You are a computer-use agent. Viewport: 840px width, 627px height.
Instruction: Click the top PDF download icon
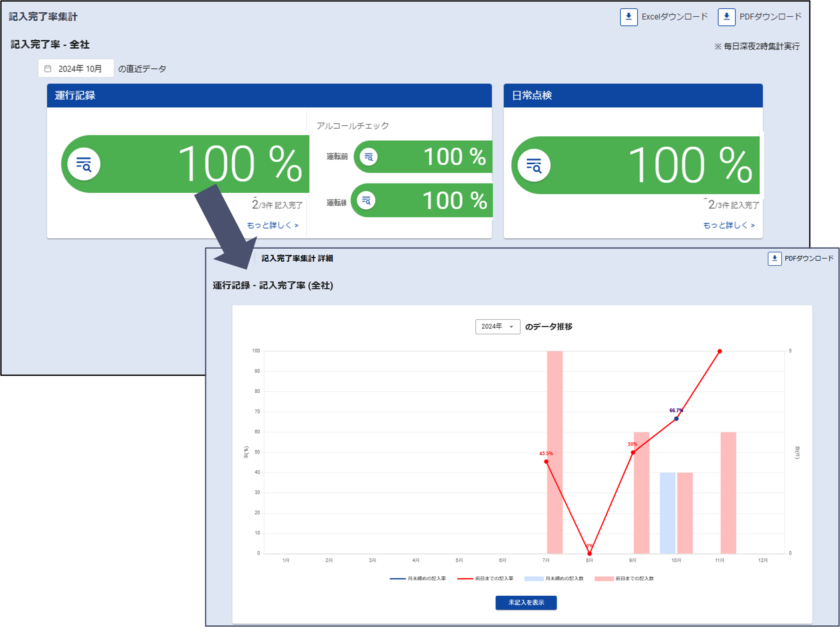(x=726, y=17)
